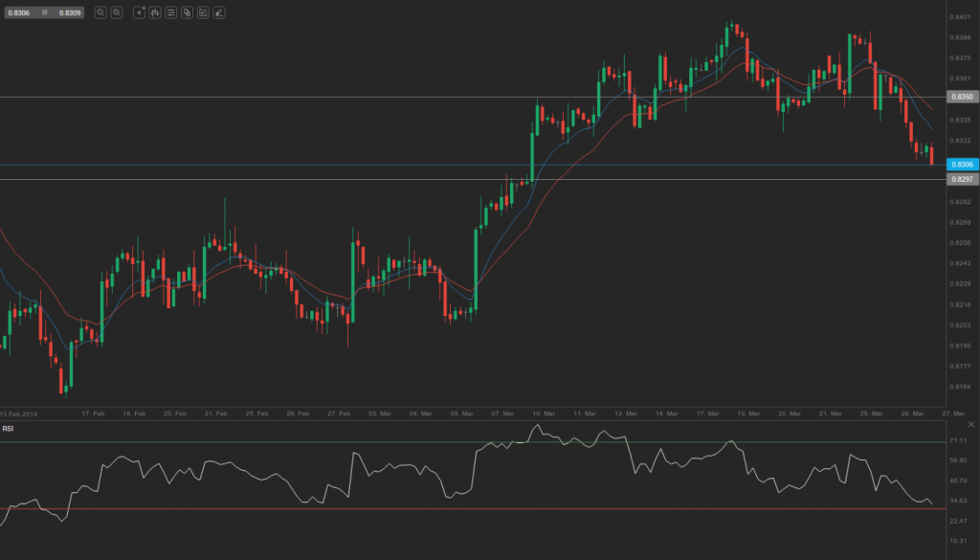
Task: Open the chart annotation editor icon
Action: (x=201, y=12)
